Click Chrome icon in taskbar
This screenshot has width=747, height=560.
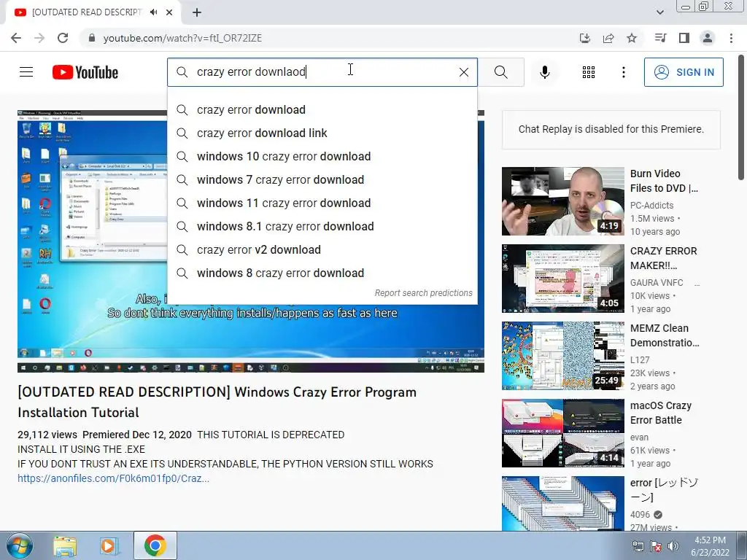[155, 546]
